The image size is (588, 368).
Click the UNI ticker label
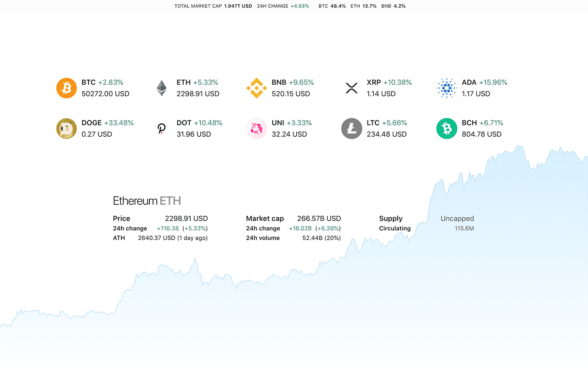278,123
